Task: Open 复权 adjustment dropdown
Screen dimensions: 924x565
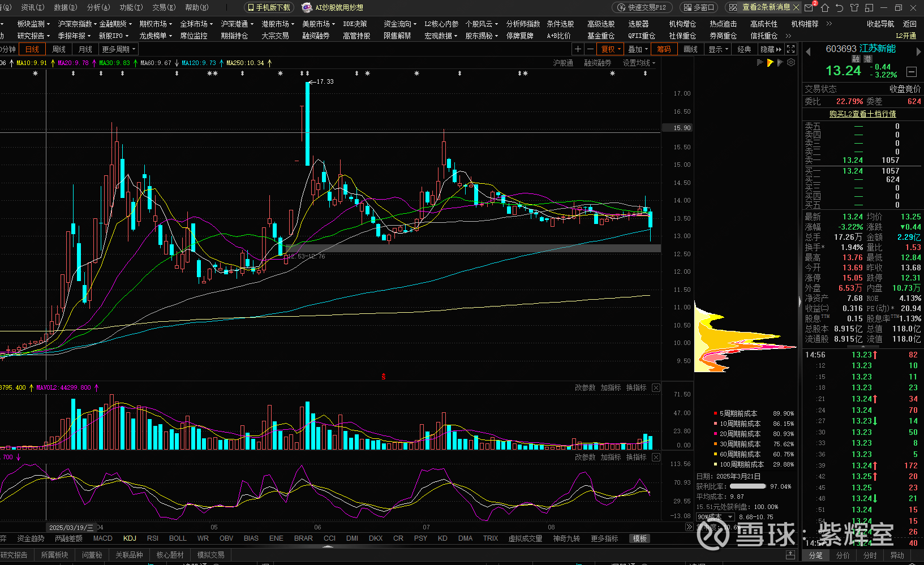Action: coord(611,49)
